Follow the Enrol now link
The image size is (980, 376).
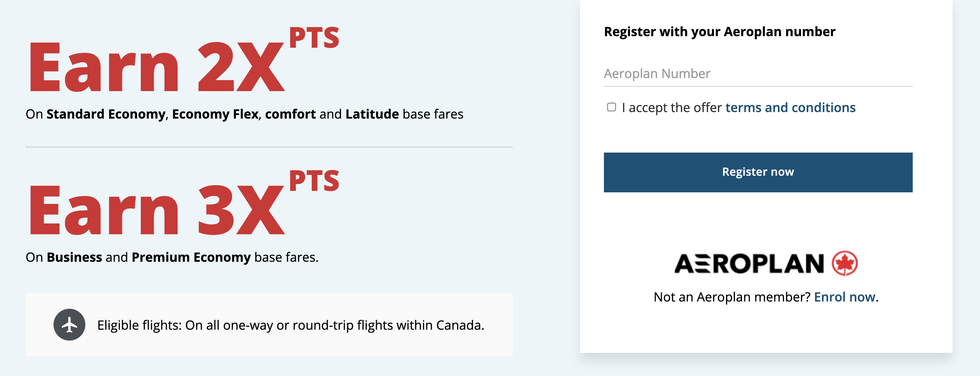[844, 297]
